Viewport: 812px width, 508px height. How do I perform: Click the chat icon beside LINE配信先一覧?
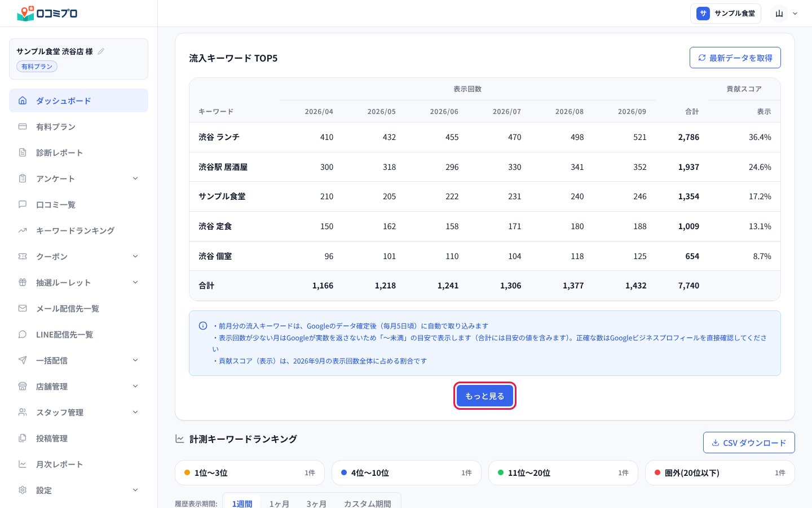23,334
